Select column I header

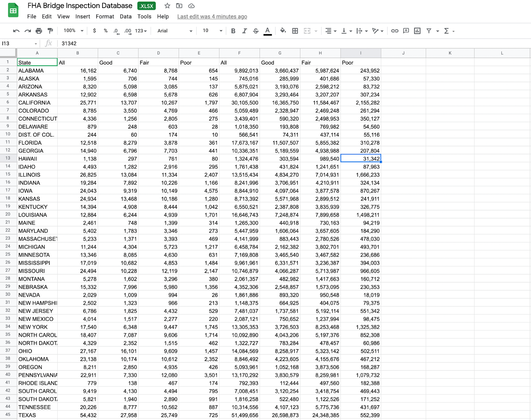pyautogui.click(x=361, y=53)
